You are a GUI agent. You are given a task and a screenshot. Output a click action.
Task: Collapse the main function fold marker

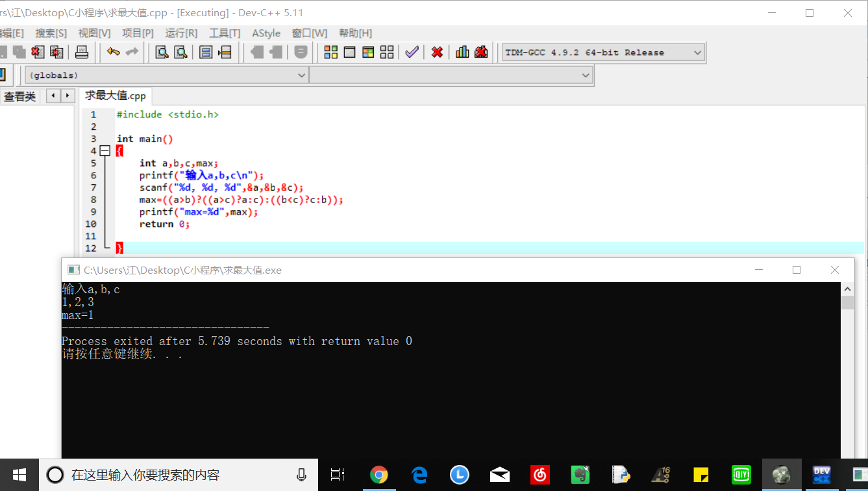pos(105,150)
